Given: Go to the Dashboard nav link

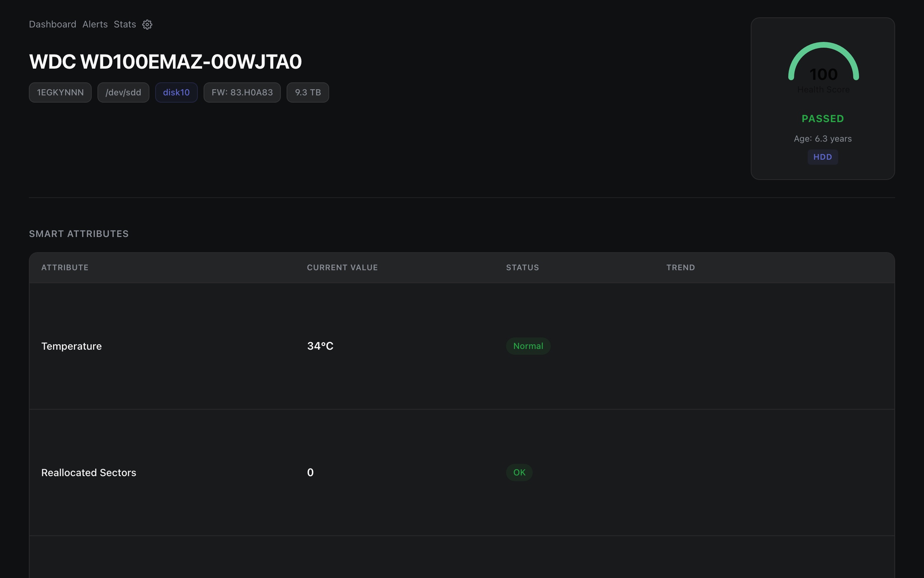Looking at the screenshot, I should (53, 25).
